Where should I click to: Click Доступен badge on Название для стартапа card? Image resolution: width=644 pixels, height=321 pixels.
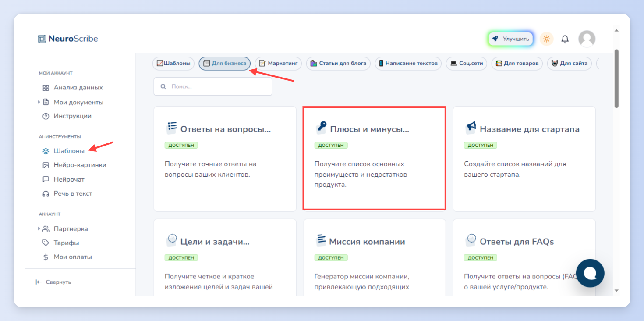[481, 145]
